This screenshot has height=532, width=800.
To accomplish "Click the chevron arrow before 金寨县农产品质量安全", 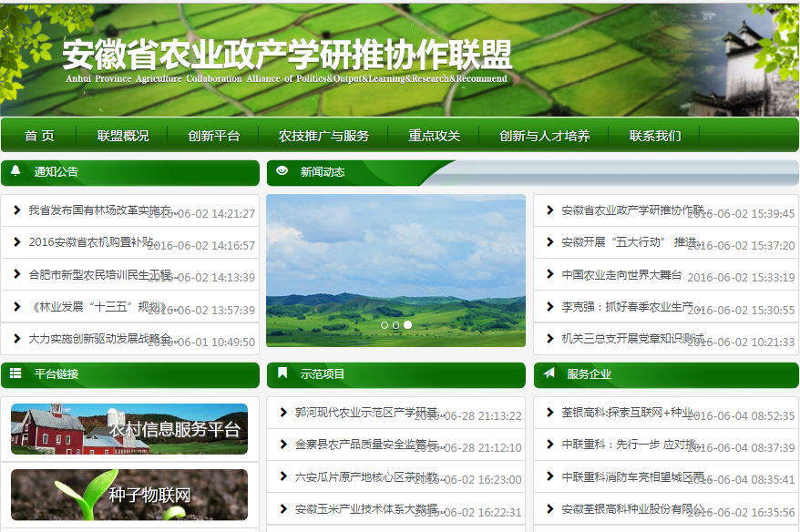I will [284, 445].
